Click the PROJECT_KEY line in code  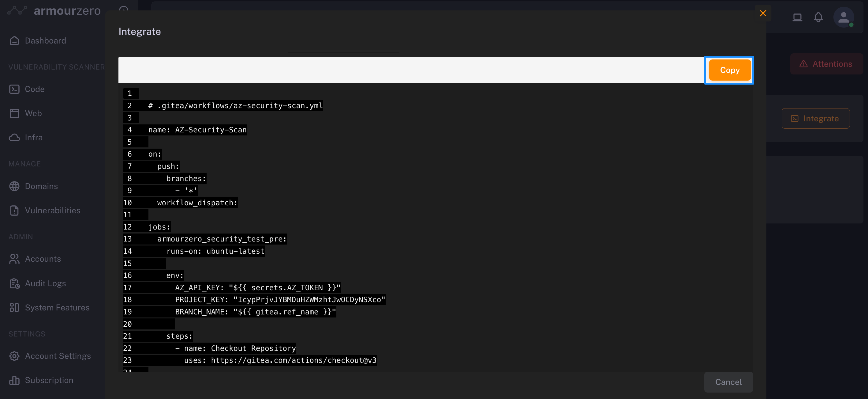click(x=280, y=299)
